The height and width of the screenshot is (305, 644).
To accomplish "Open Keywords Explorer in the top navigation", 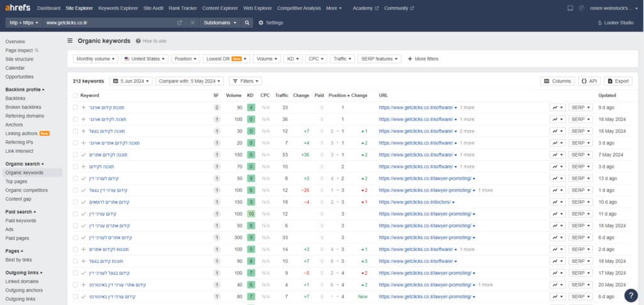I will 118,8.
